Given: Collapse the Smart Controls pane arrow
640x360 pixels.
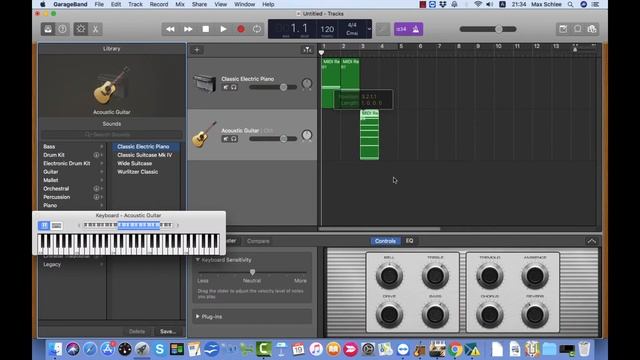Looking at the screenshot, I should tap(591, 241).
